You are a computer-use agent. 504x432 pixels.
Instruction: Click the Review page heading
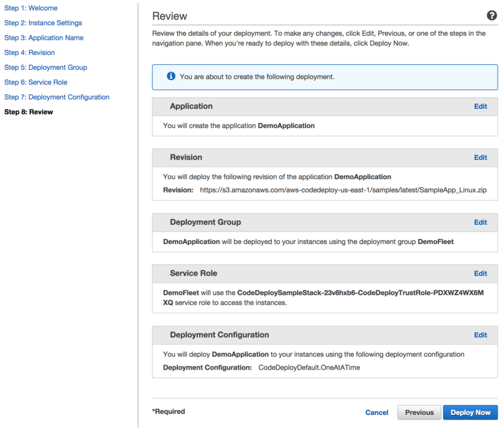(169, 16)
